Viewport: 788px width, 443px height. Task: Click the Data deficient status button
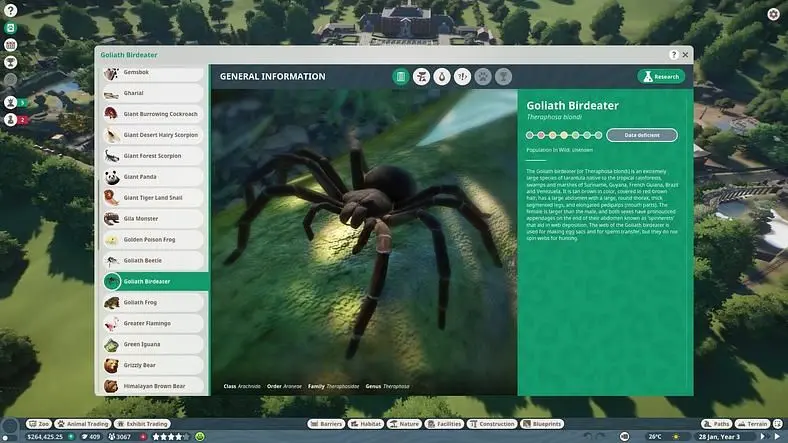click(x=642, y=135)
